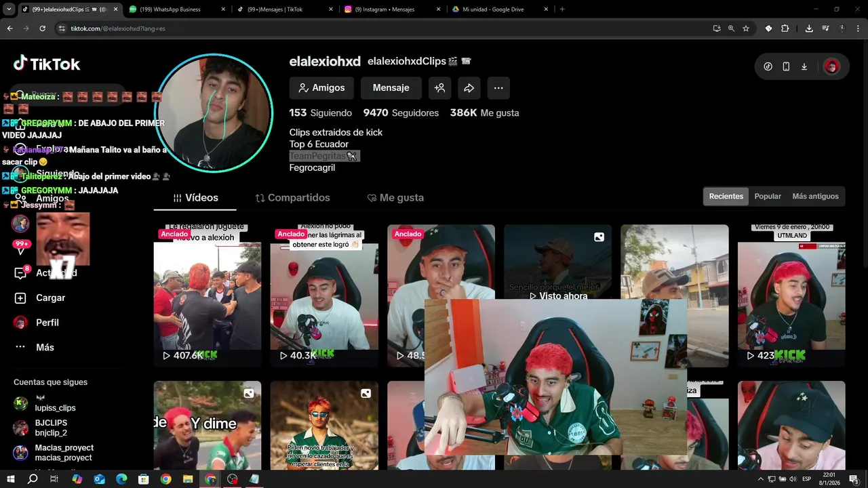Open the profile avatar picture
The height and width of the screenshot is (488, 868).
214,113
